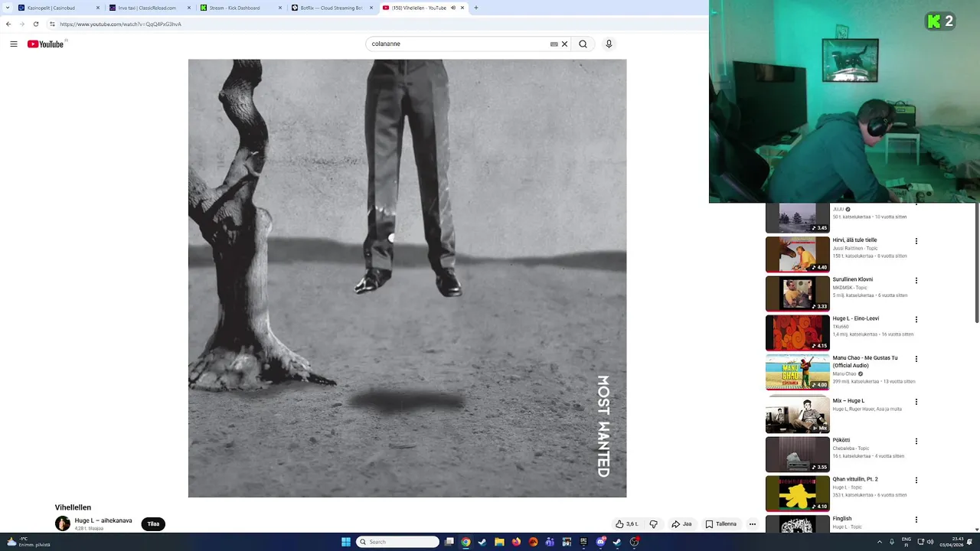Viewport: 980px width, 551px height.
Task: Switch to Kasinopelit | Casinobud tab
Action: [59, 8]
